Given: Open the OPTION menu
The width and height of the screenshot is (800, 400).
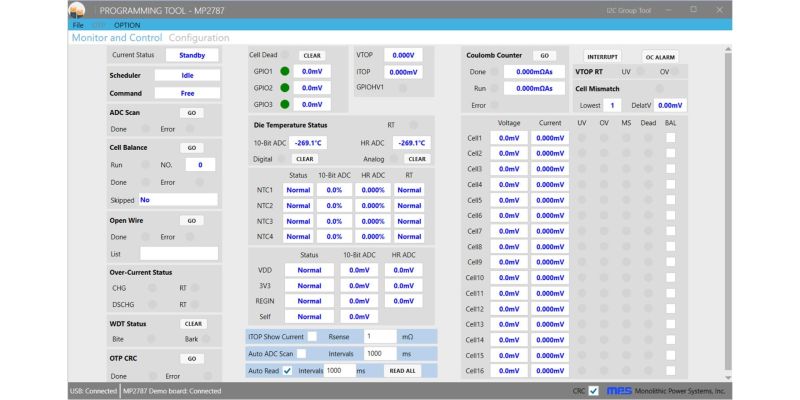Looking at the screenshot, I should (x=127, y=25).
